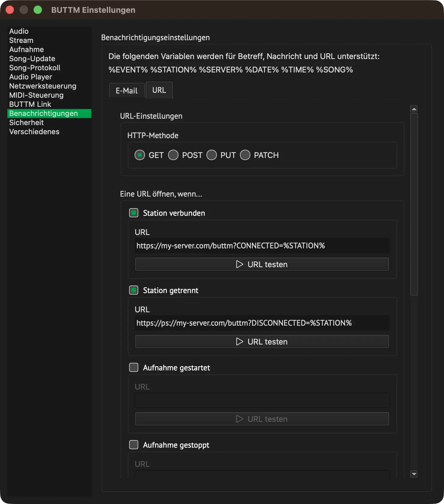Click the Station getrennt URL input field

point(262,323)
